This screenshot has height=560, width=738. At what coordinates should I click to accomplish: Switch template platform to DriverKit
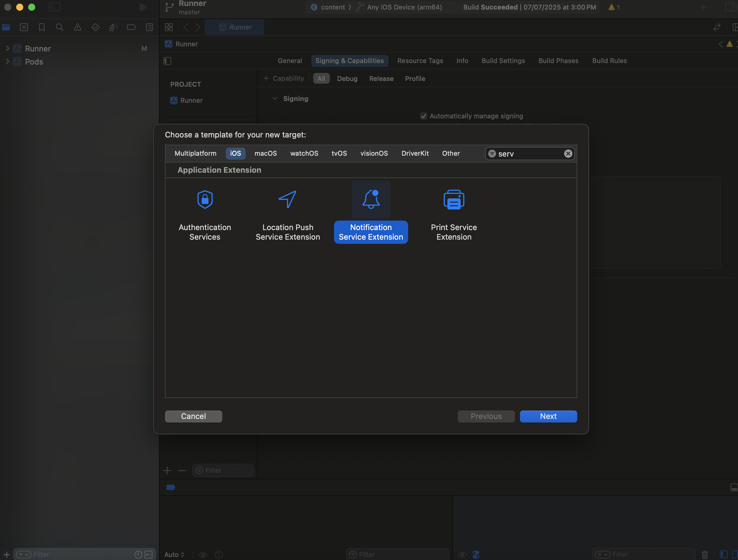coord(415,154)
